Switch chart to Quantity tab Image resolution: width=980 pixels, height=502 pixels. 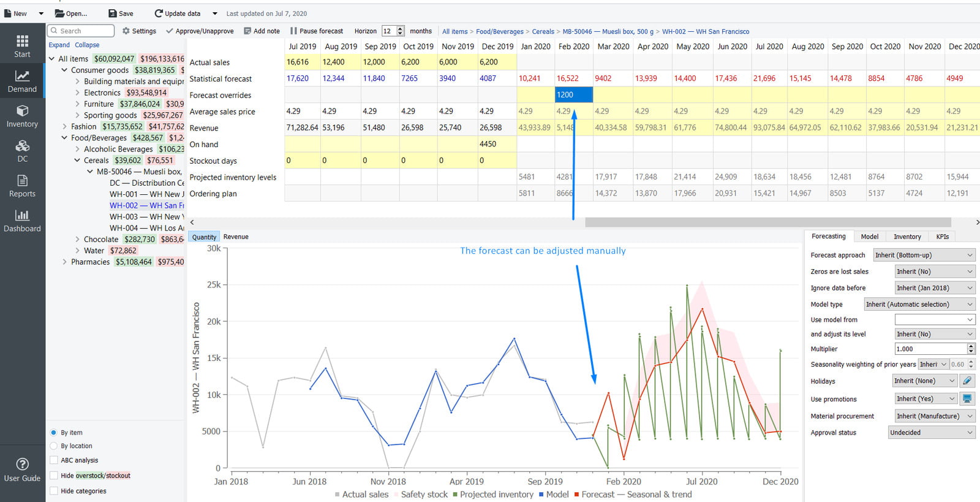(204, 237)
